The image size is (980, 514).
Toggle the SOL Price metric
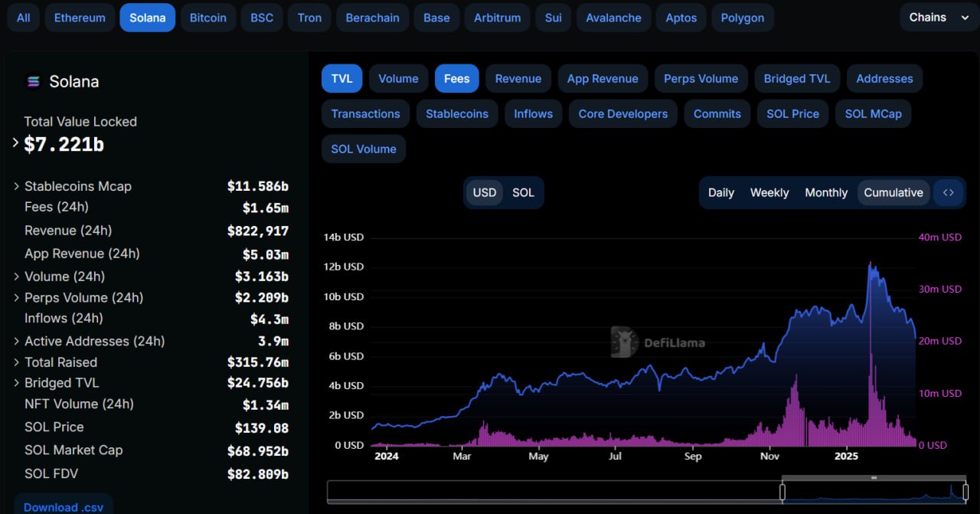(793, 114)
